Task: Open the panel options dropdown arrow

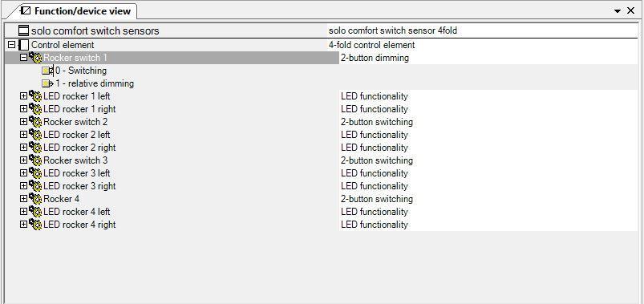Action: (618, 11)
